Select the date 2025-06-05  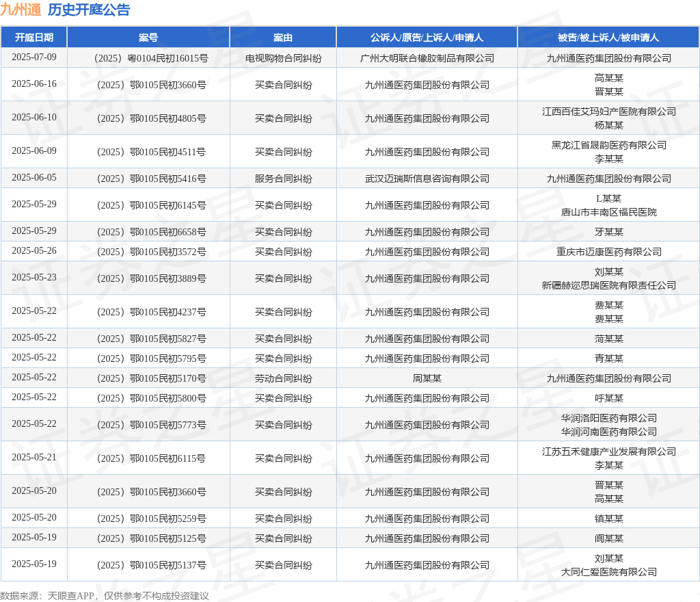(x=34, y=178)
